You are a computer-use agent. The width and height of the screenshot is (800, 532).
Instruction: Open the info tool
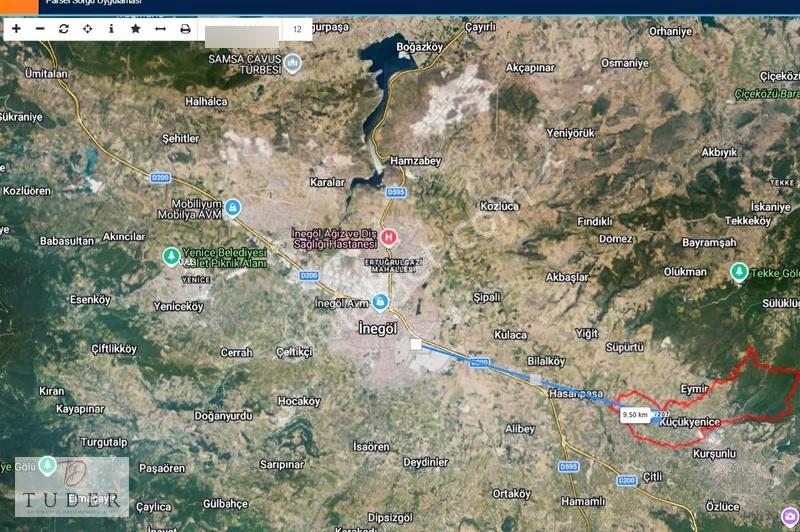pyautogui.click(x=111, y=29)
